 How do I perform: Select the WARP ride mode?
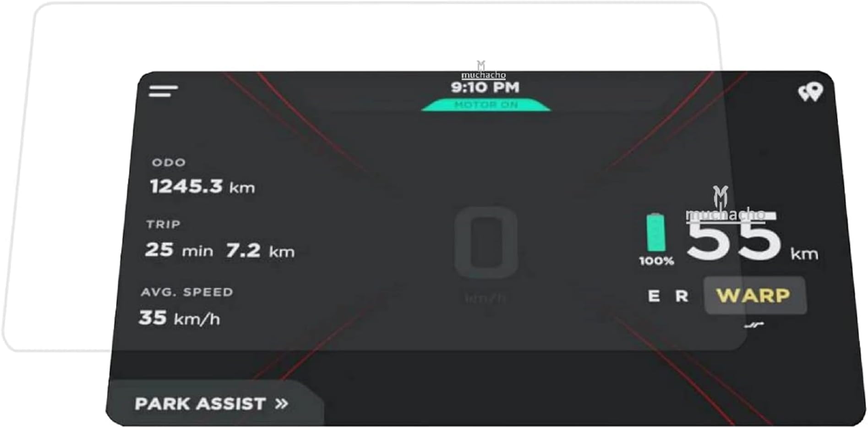754,296
